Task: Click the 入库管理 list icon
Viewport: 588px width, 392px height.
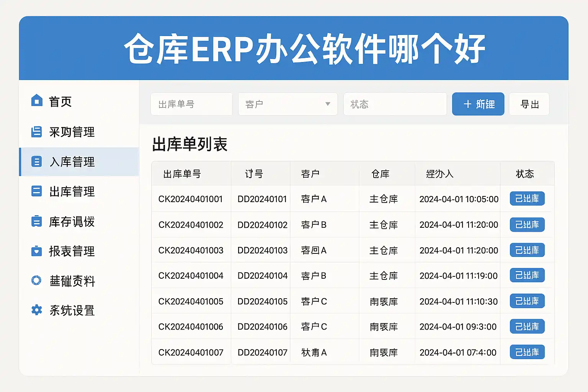Action: pyautogui.click(x=36, y=162)
